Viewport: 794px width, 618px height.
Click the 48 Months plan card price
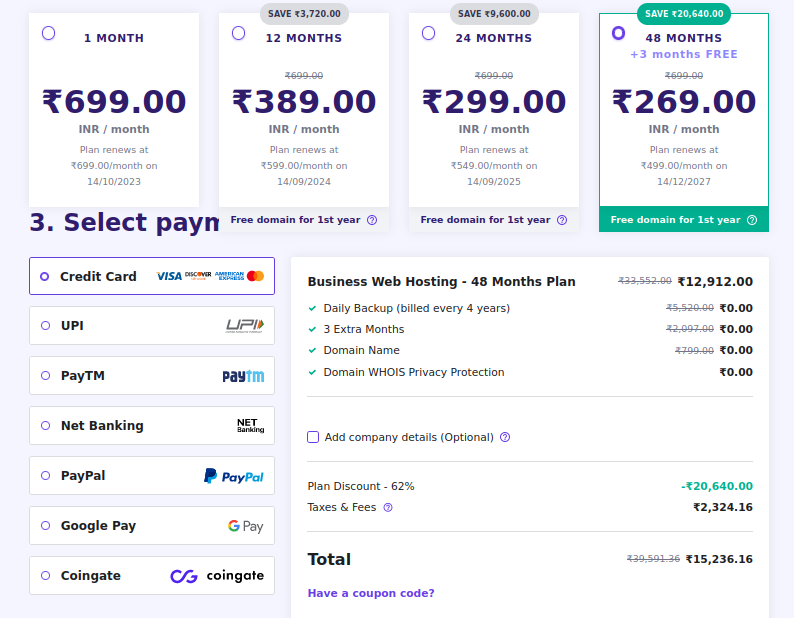pos(684,102)
